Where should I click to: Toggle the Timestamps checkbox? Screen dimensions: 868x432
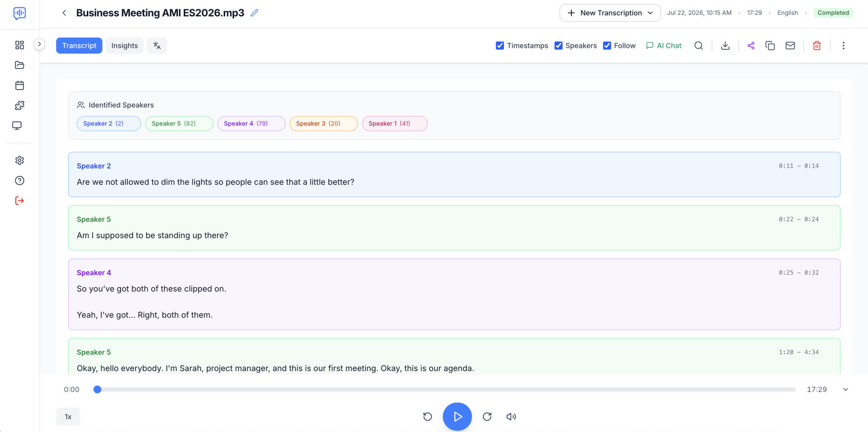(500, 46)
